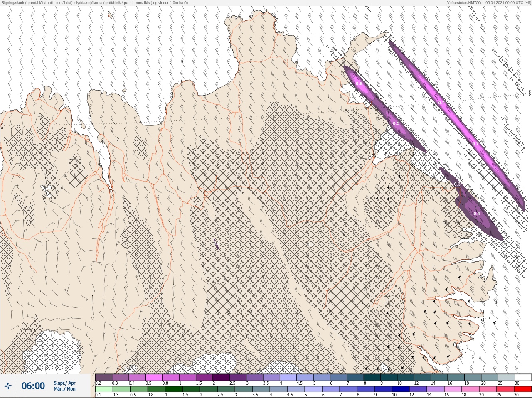The height and width of the screenshot is (398, 532).
Task: Click dark teal 10 swatch in snow legend
Action: click(x=406, y=378)
